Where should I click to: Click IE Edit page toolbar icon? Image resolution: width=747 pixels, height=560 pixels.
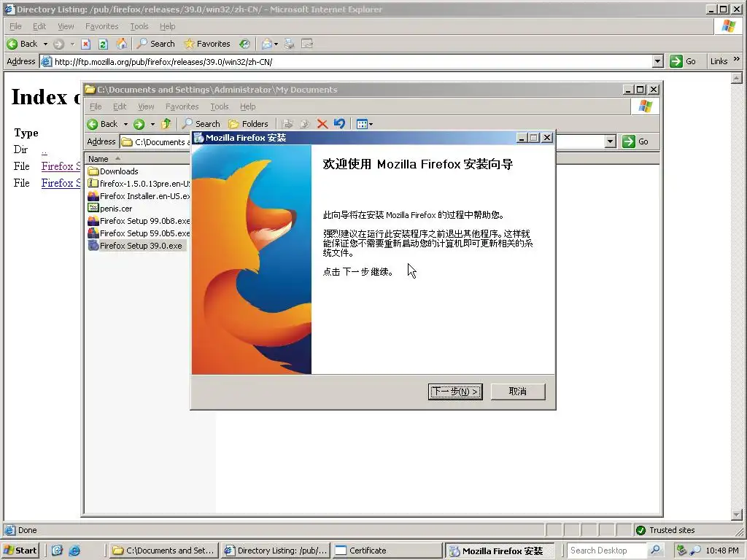tap(307, 44)
